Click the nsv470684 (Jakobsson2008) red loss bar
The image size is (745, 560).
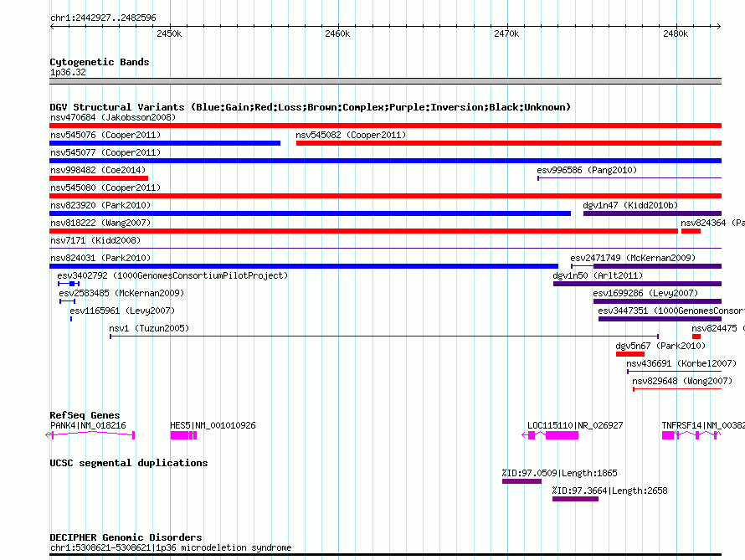tap(385, 126)
